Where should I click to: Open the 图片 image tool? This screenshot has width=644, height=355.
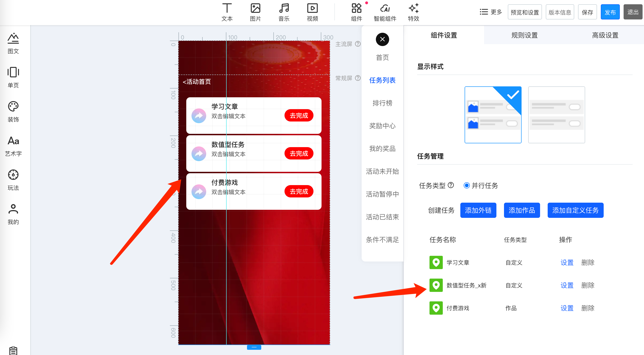pos(255,12)
